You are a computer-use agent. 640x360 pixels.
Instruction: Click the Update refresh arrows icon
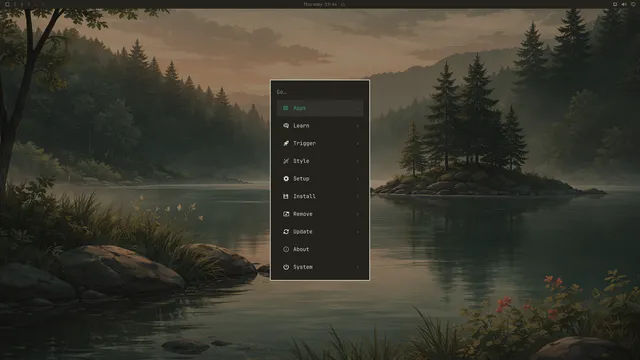[286, 231]
